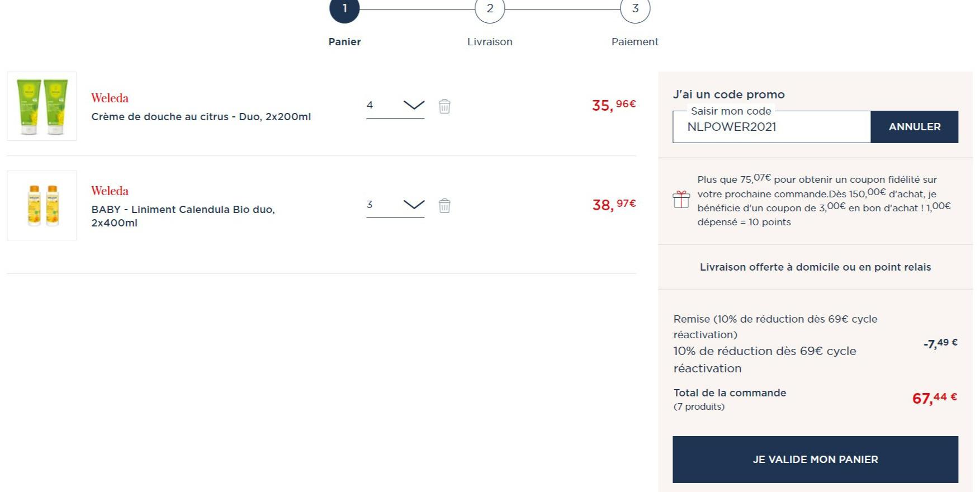The width and height of the screenshot is (980, 492).
Task: Focus the promo code input field
Action: 771,127
